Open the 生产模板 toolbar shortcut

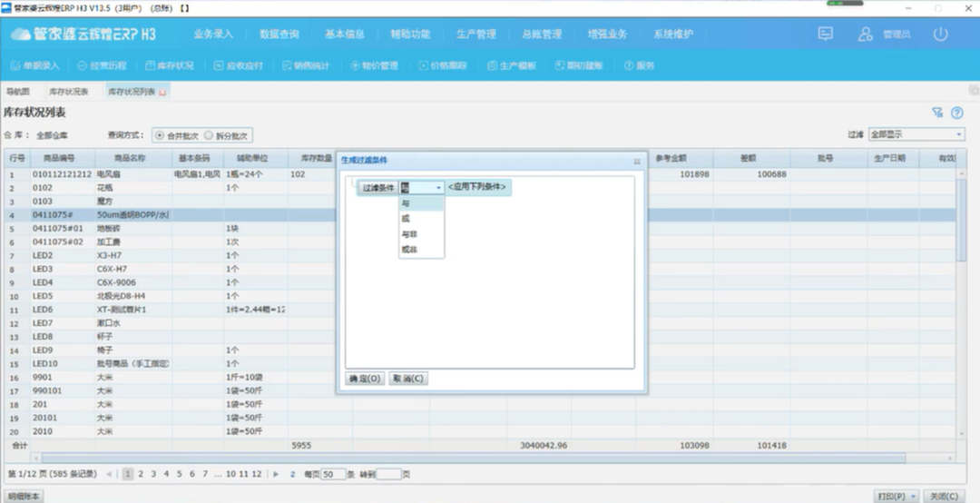coord(511,65)
